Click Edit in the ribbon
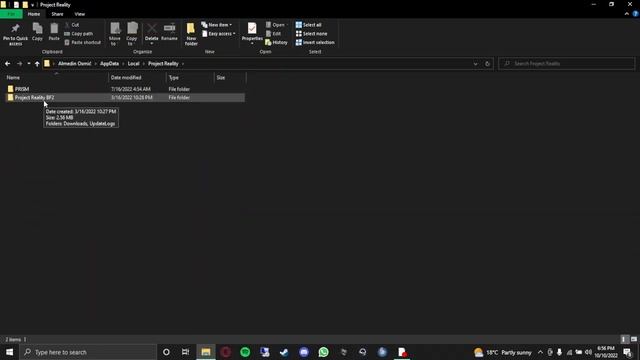The width and height of the screenshot is (640, 360). pyautogui.click(x=273, y=33)
